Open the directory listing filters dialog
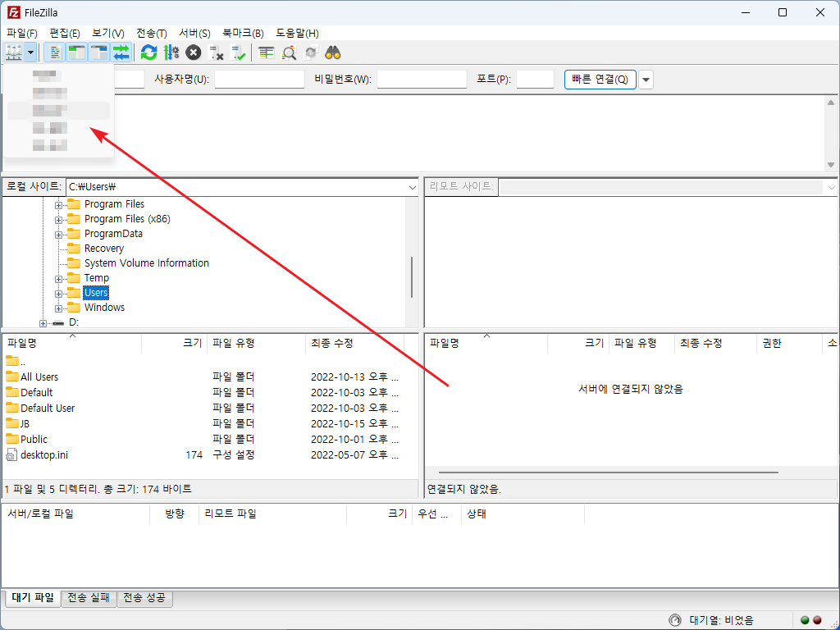Image resolution: width=840 pixels, height=630 pixels. tap(267, 52)
